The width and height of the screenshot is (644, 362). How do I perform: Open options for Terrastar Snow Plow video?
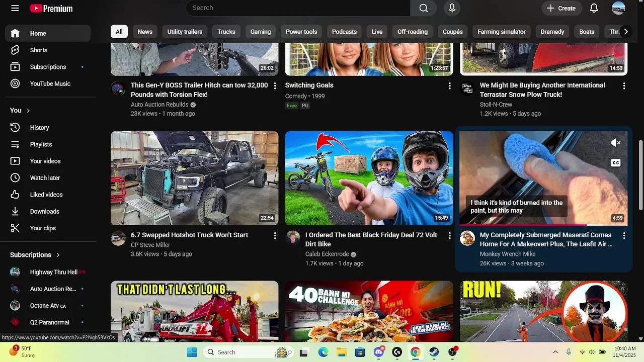624,86
